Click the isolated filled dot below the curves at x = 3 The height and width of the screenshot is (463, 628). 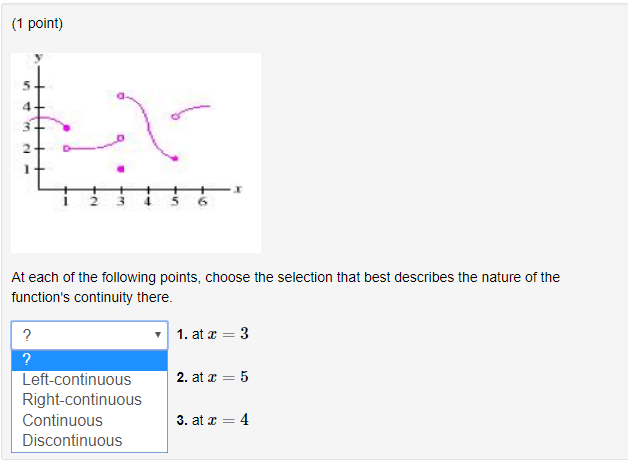tap(121, 169)
